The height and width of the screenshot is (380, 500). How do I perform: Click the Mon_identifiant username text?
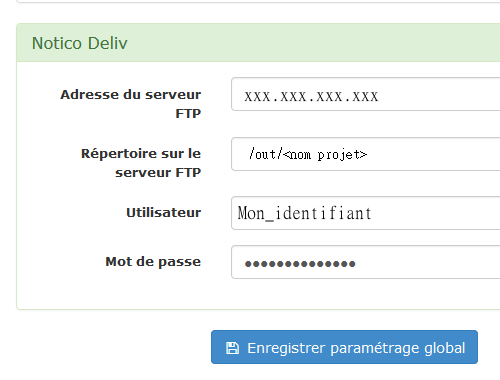(x=304, y=213)
